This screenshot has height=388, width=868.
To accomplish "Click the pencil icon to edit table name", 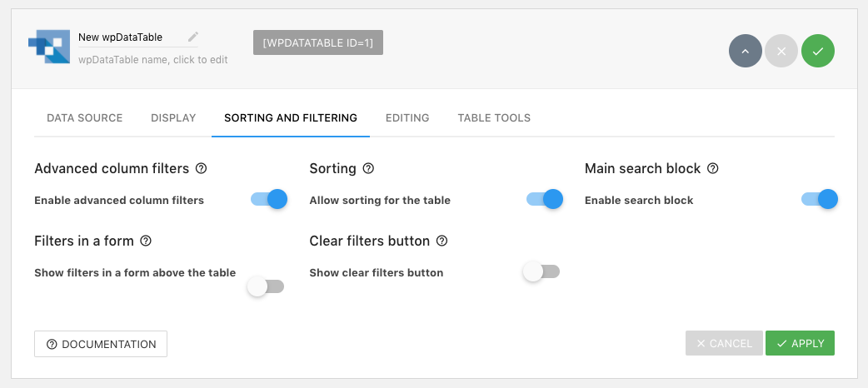I will (193, 37).
